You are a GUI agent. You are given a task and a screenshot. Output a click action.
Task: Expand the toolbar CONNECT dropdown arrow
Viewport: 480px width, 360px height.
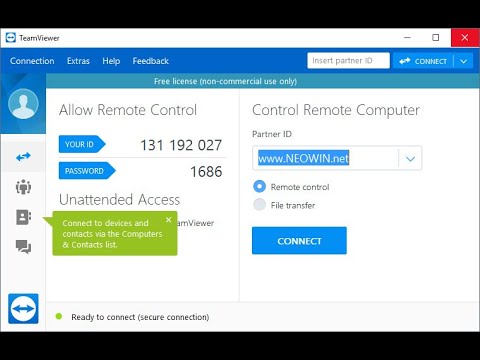pyautogui.click(x=464, y=61)
